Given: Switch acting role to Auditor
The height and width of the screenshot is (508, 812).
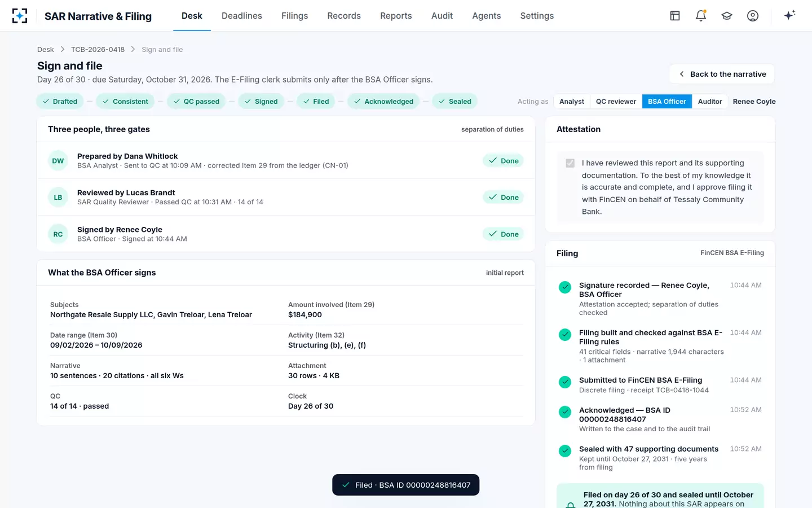Looking at the screenshot, I should [x=710, y=102].
